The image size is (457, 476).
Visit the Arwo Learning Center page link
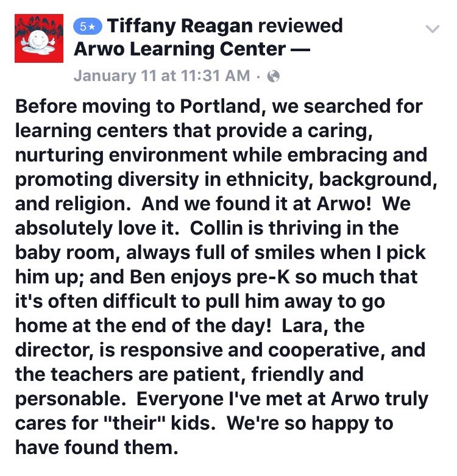click(180, 49)
